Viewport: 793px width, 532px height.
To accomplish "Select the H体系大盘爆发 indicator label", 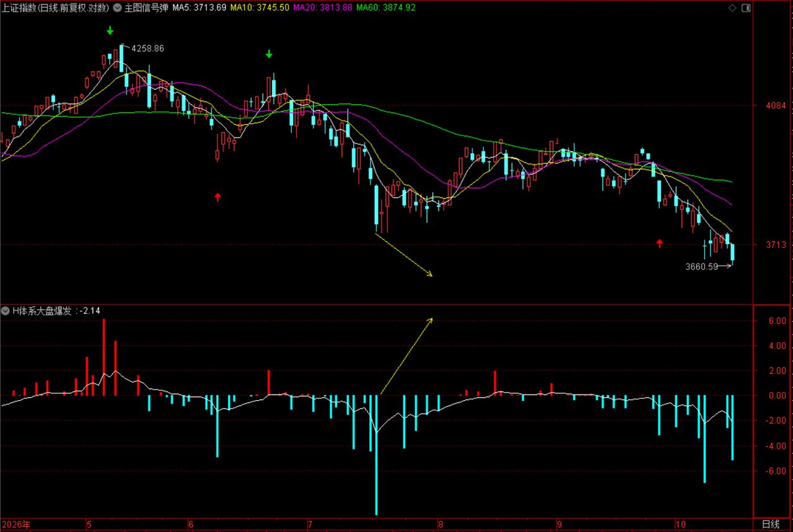I will click(x=42, y=311).
